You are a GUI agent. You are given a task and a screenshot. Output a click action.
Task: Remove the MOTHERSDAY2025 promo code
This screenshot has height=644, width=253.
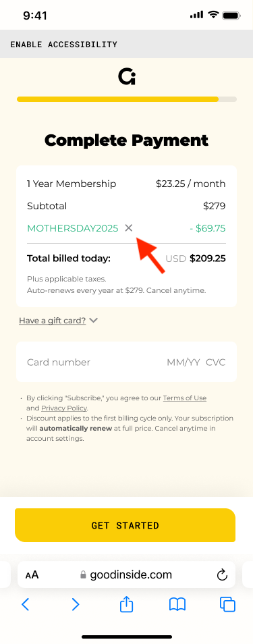tap(129, 228)
